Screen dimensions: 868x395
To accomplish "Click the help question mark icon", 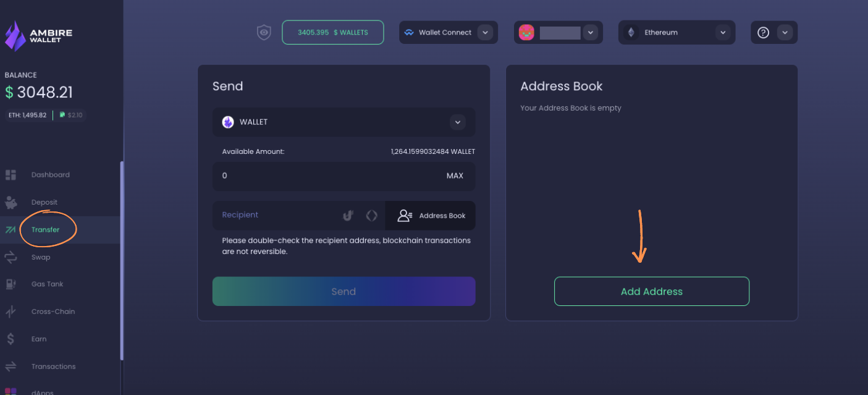I will point(763,32).
